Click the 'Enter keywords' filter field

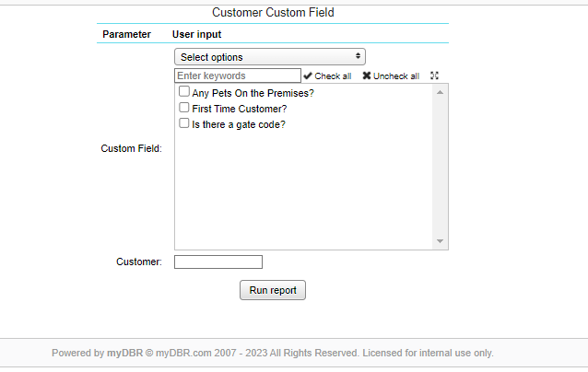(x=238, y=76)
